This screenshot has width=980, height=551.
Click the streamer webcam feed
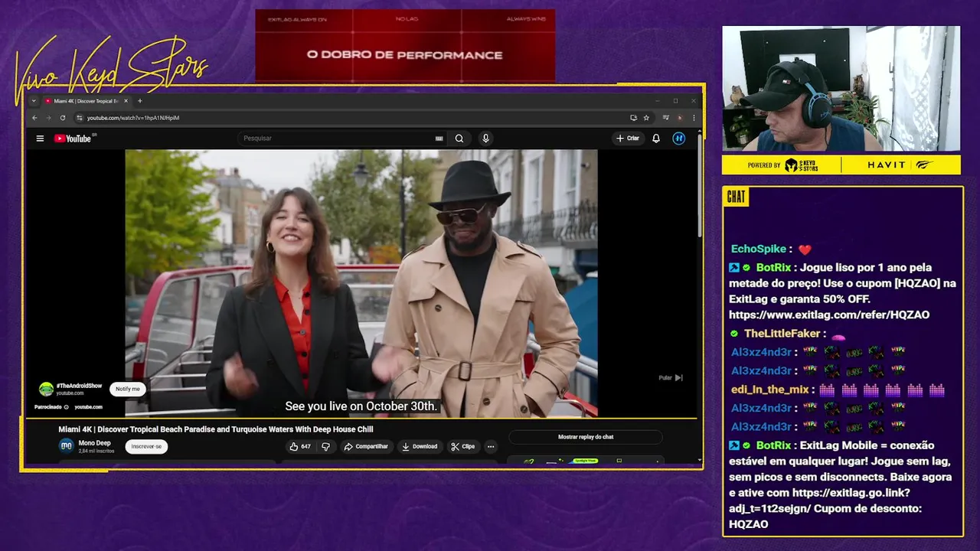pyautogui.click(x=841, y=89)
